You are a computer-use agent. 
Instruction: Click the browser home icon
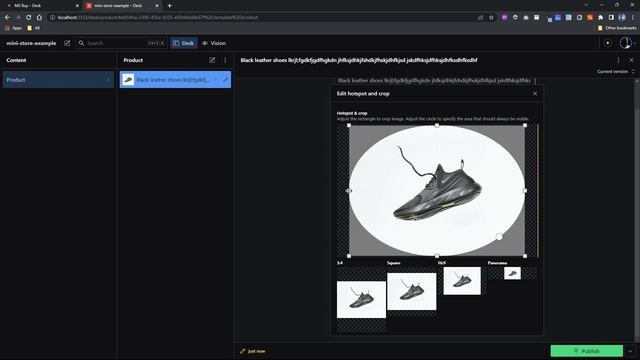[39, 18]
